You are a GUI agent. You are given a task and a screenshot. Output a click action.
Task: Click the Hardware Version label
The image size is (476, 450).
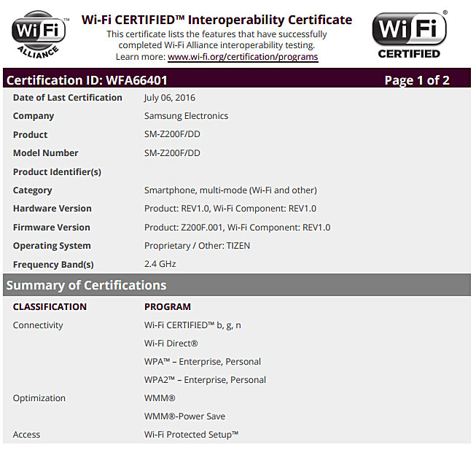(52, 209)
